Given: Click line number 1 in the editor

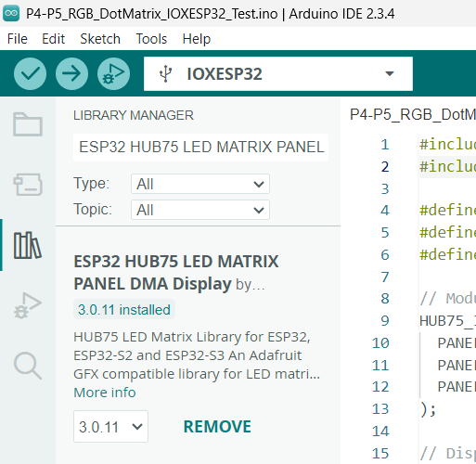Looking at the screenshot, I should [x=385, y=145].
